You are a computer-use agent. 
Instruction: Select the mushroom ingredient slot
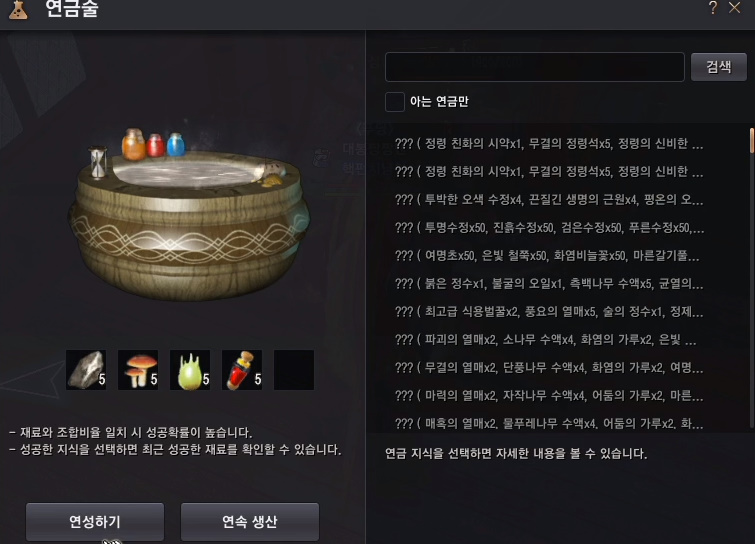(x=138, y=370)
